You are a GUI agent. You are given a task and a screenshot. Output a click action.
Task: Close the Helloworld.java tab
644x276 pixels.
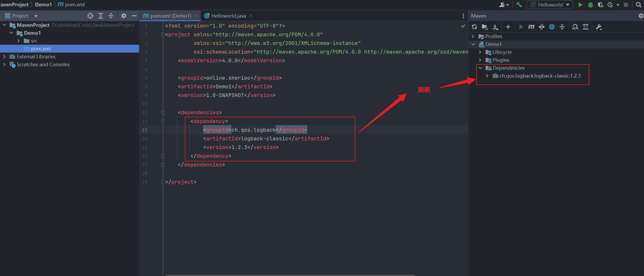pyautogui.click(x=251, y=16)
